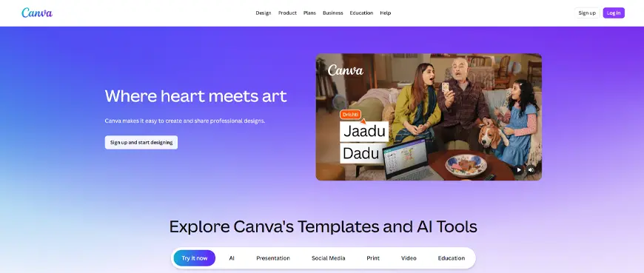This screenshot has height=273, width=644.
Task: Open the Education menu in header
Action: [361, 13]
